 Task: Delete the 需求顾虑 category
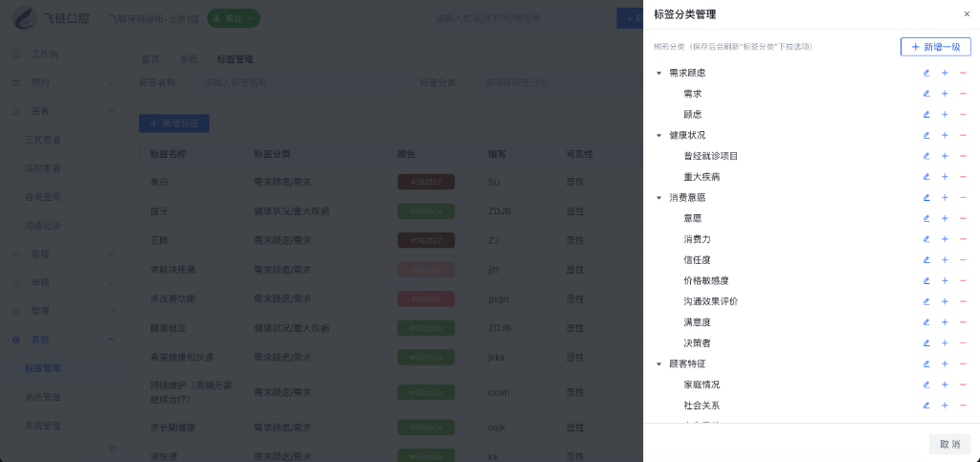(963, 73)
